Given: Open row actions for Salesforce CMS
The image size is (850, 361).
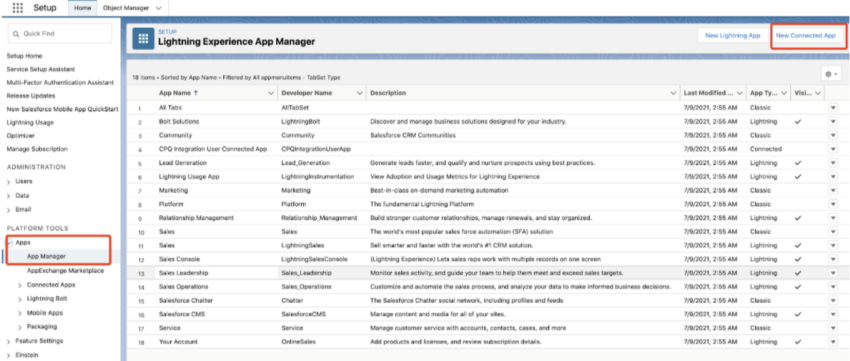Looking at the screenshot, I should click(x=833, y=314).
